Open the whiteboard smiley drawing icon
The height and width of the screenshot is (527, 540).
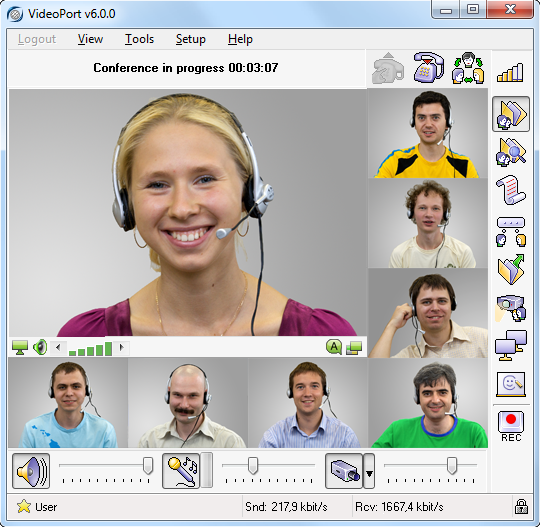tap(511, 384)
